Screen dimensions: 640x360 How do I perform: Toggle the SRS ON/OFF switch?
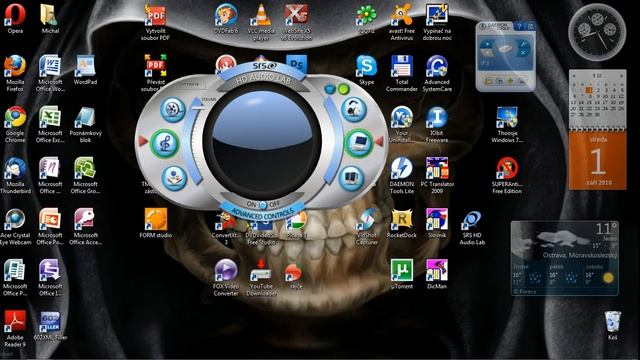263,204
